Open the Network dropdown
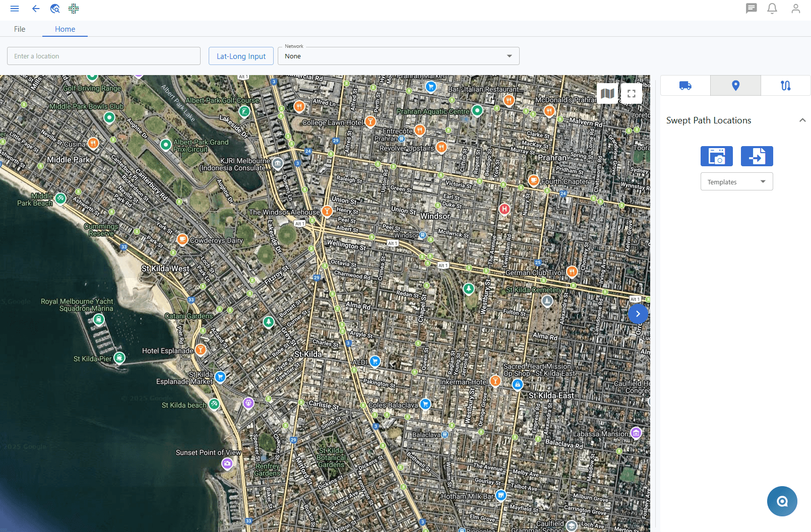This screenshot has height=532, width=811. (x=398, y=56)
